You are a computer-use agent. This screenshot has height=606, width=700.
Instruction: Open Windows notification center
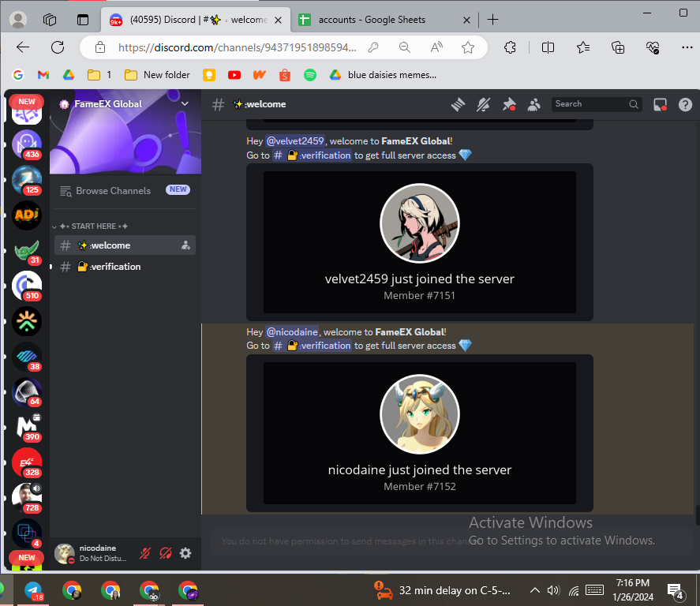tap(676, 591)
